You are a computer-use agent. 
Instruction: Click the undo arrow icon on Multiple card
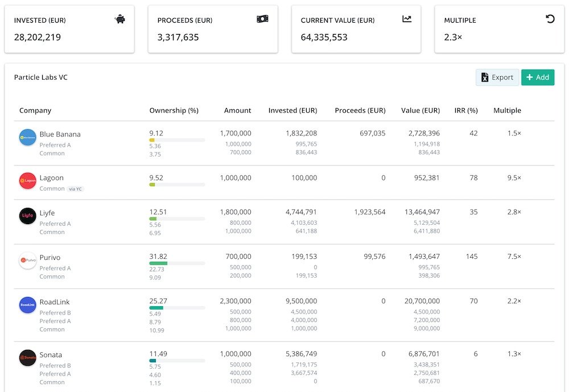point(550,19)
